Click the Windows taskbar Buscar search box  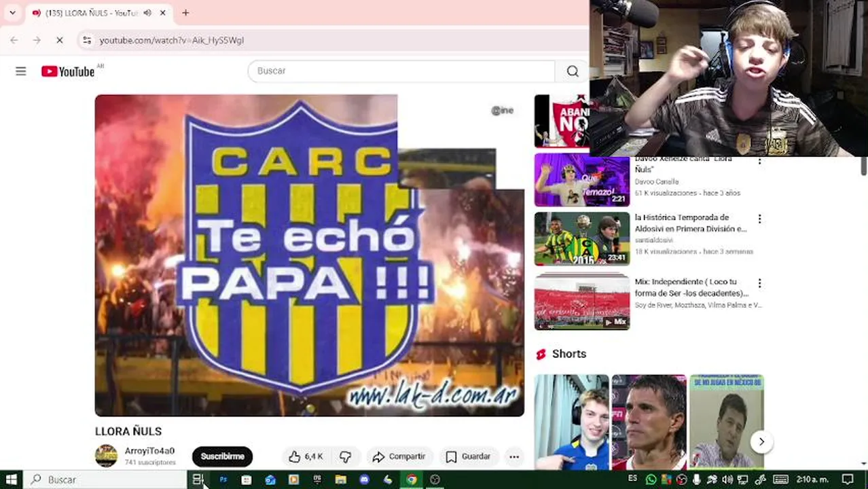tap(105, 479)
